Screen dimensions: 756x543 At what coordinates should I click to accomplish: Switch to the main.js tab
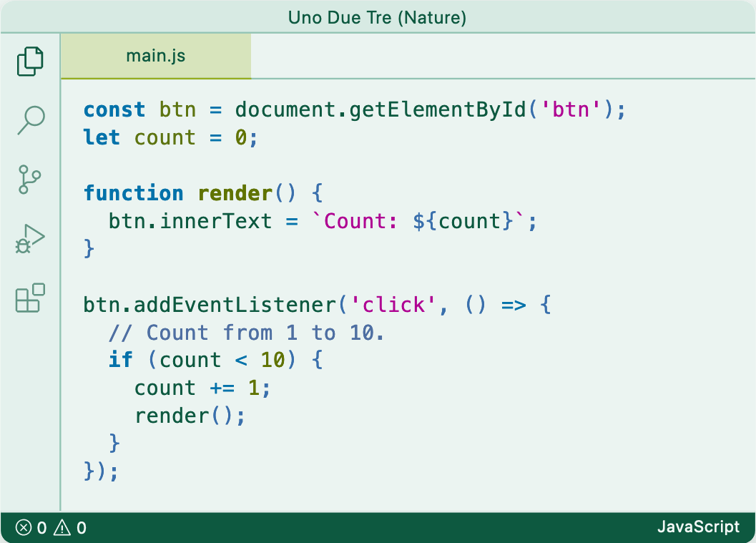pos(156,56)
